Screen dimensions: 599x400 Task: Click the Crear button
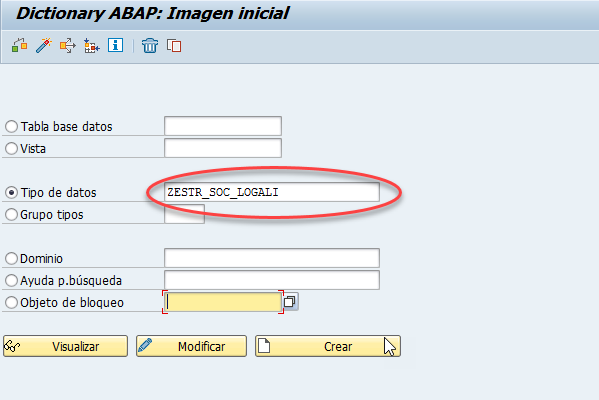(328, 346)
